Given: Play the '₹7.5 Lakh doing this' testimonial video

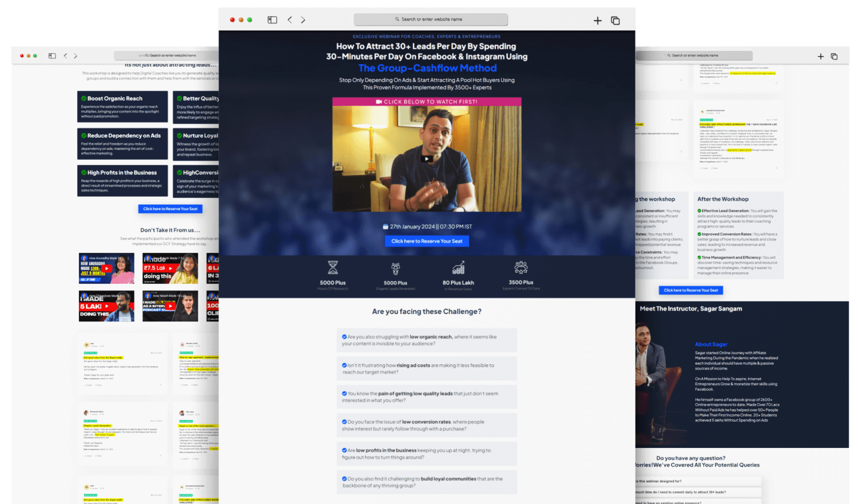Looking at the screenshot, I should (x=170, y=268).
